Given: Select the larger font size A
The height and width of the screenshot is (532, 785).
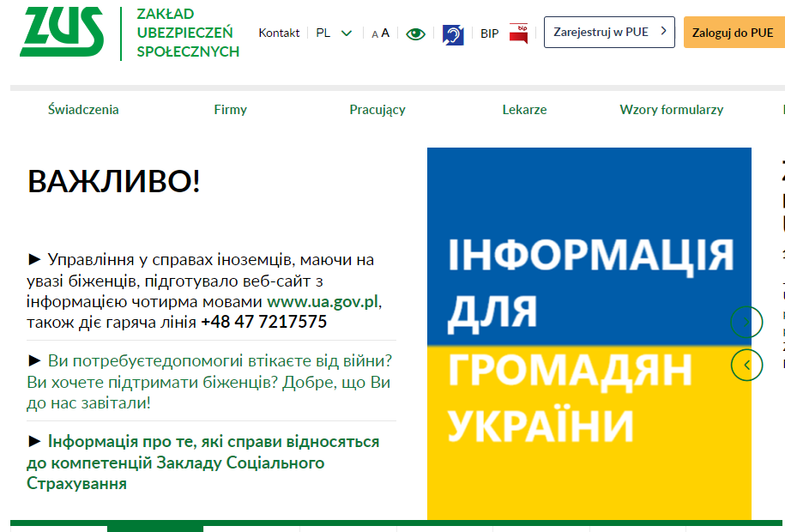Looking at the screenshot, I should tap(385, 33).
